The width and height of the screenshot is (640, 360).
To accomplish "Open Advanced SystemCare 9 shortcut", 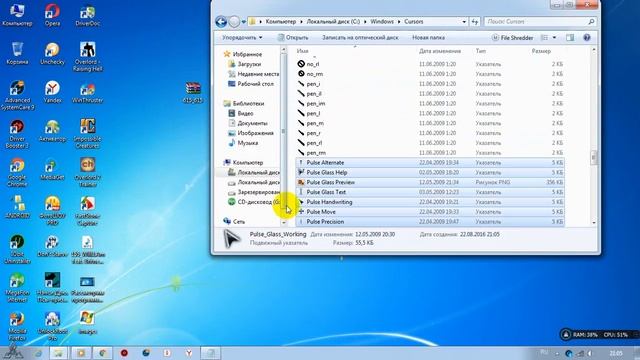I will [x=17, y=95].
